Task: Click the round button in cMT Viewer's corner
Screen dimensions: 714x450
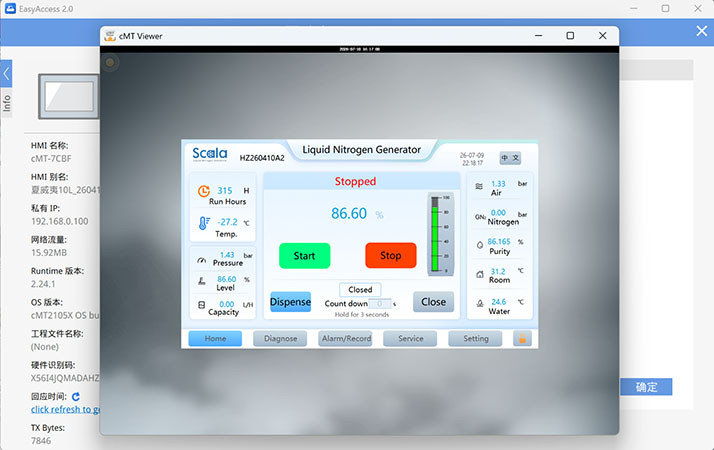Action: click(110, 62)
